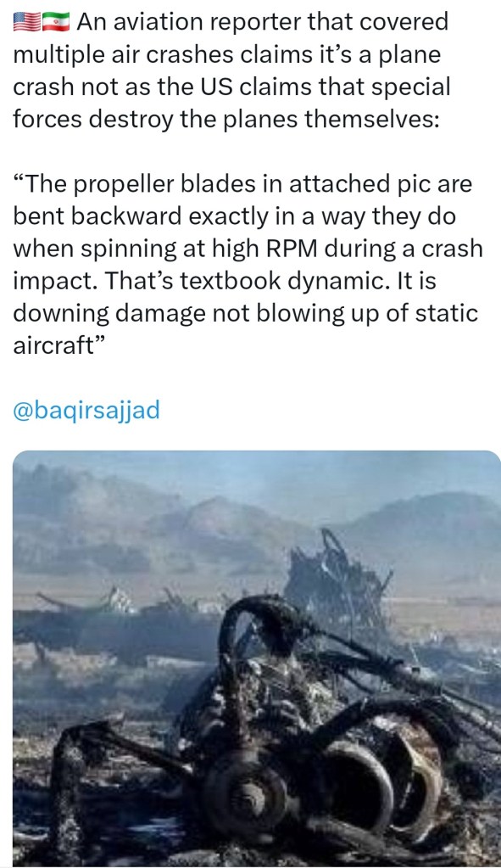Image resolution: width=501 pixels, height=868 pixels.
Task: Click the Iran flag emoji
Action: [x=56, y=22]
